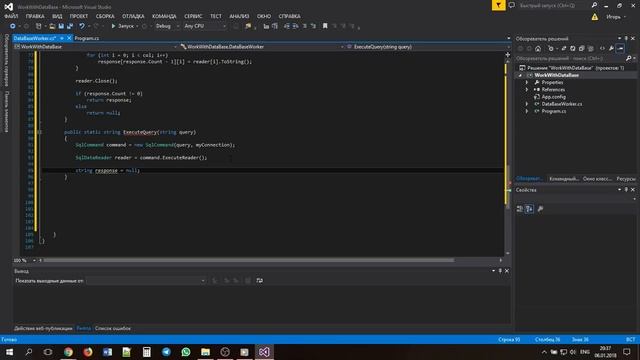
Task: Switch to the Ресурсы tab at right
Action: 626,179
